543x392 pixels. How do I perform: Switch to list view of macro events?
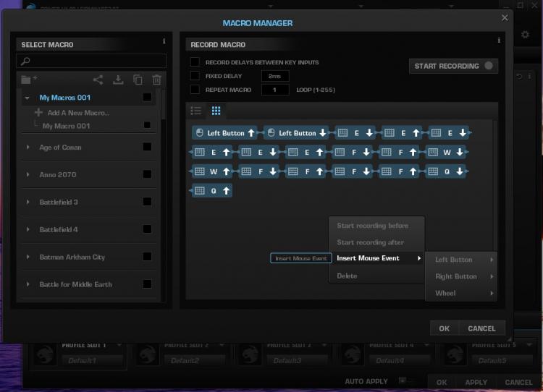[196, 111]
